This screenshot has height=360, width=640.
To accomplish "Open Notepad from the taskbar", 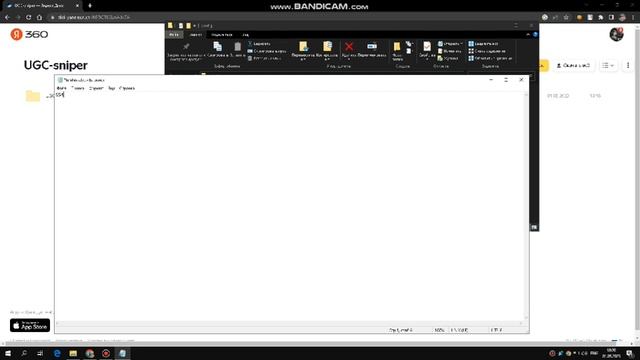I will (x=122, y=353).
